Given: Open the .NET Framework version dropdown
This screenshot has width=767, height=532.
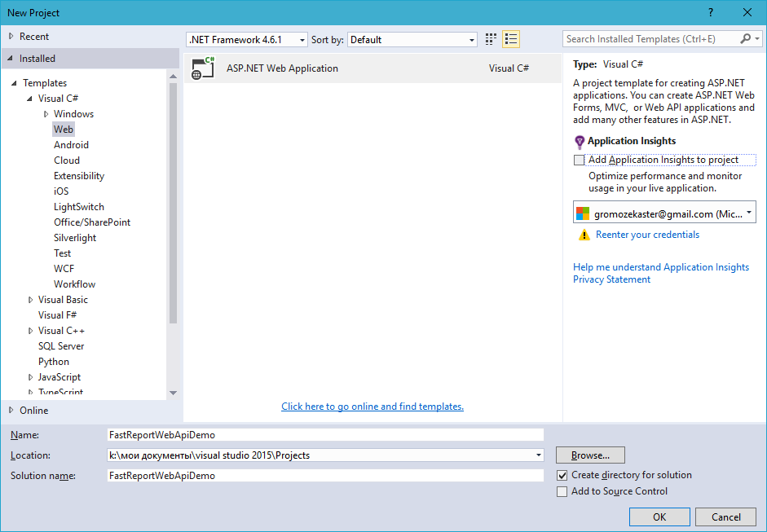Looking at the screenshot, I should coord(247,40).
